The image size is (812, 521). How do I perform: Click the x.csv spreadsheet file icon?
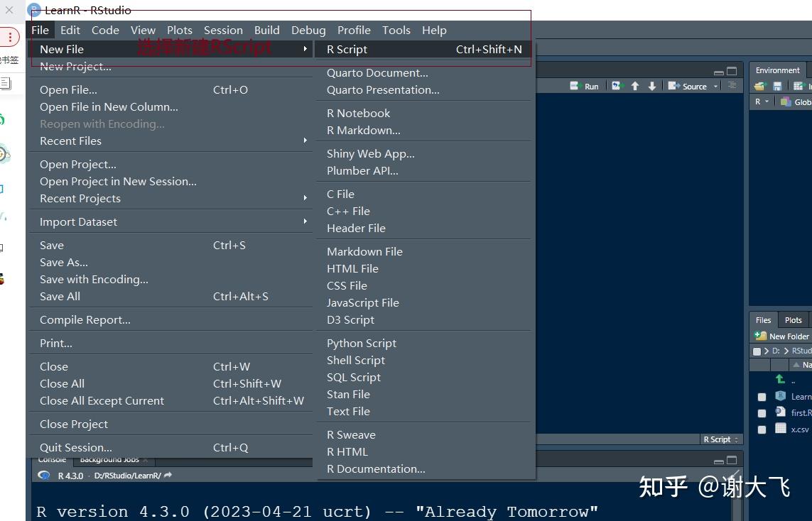tap(781, 429)
